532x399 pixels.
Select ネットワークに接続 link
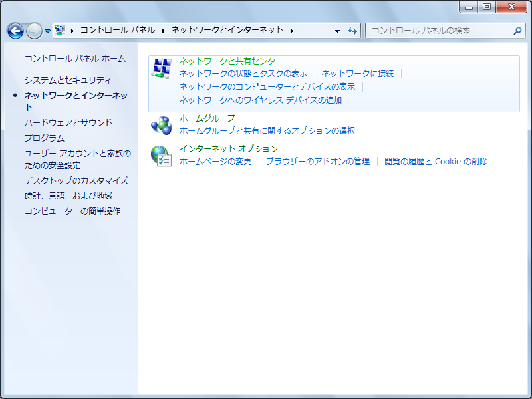[x=358, y=74]
